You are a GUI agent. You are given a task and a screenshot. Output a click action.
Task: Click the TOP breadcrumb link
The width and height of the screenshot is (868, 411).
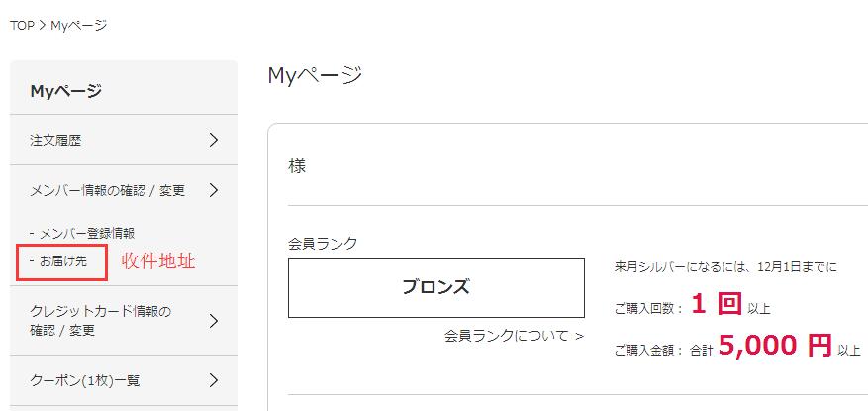tap(21, 25)
